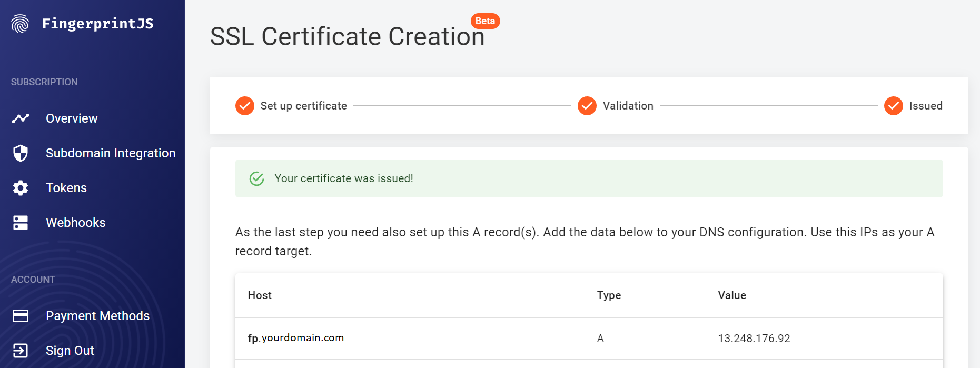
Task: Click the Sign Out link
Action: pyautogui.click(x=70, y=351)
